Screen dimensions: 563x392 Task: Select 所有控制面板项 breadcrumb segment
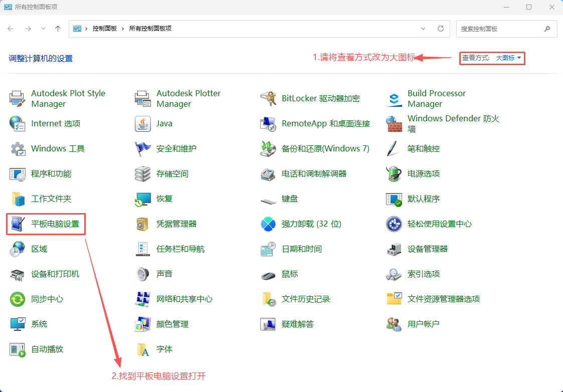coord(150,29)
